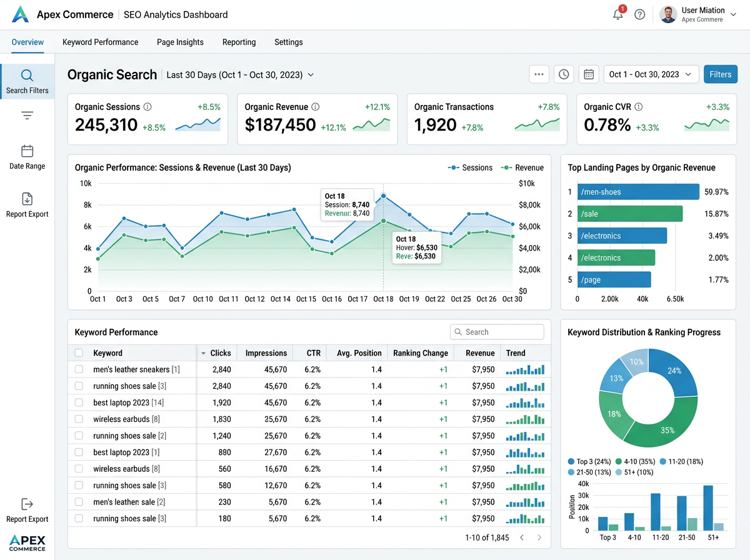The image size is (750, 560).
Task: Click the search magnifier in keyword search
Action: (458, 332)
